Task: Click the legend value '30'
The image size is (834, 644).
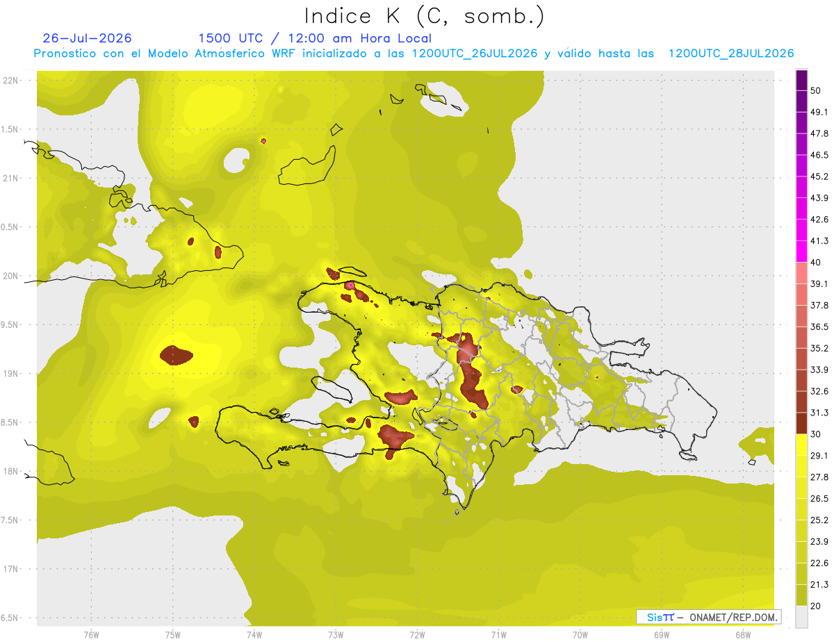Action: [817, 434]
